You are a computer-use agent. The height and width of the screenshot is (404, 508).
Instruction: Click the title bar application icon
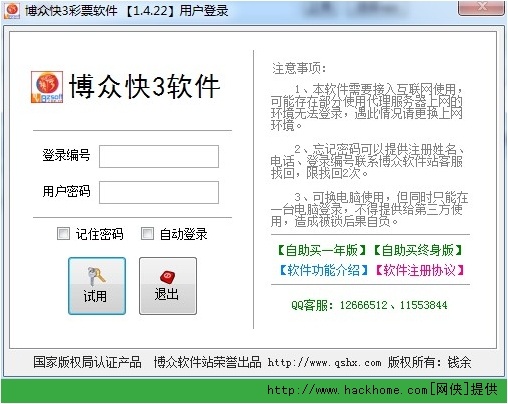(12, 10)
